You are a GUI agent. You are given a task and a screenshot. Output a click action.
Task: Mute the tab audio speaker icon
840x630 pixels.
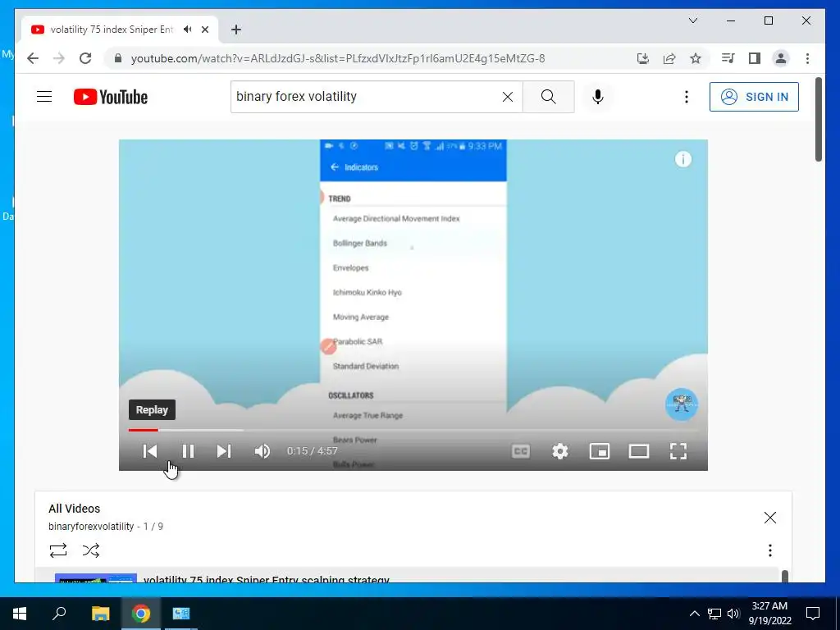187,30
